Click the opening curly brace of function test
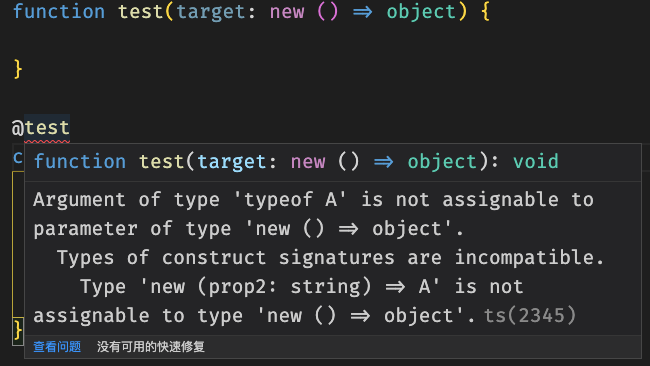Screen dimensions: 650x366 [485, 11]
